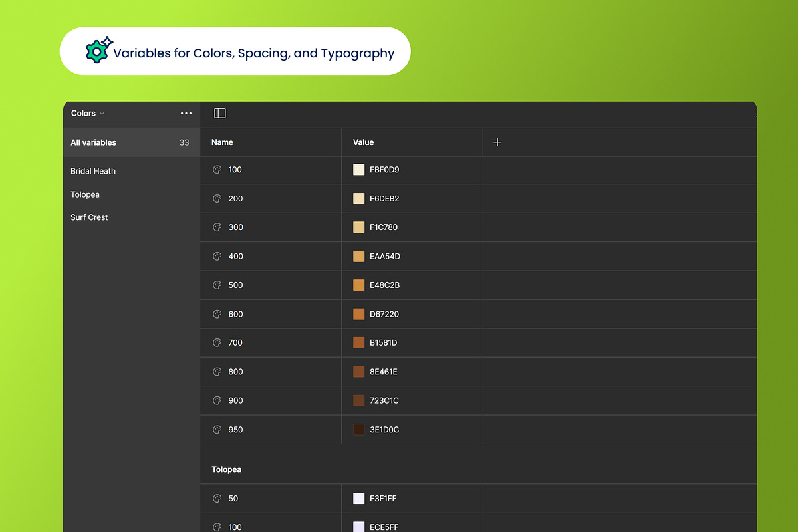Open color swatch for F6DEB2
This screenshot has height=532, width=798.
(359, 198)
